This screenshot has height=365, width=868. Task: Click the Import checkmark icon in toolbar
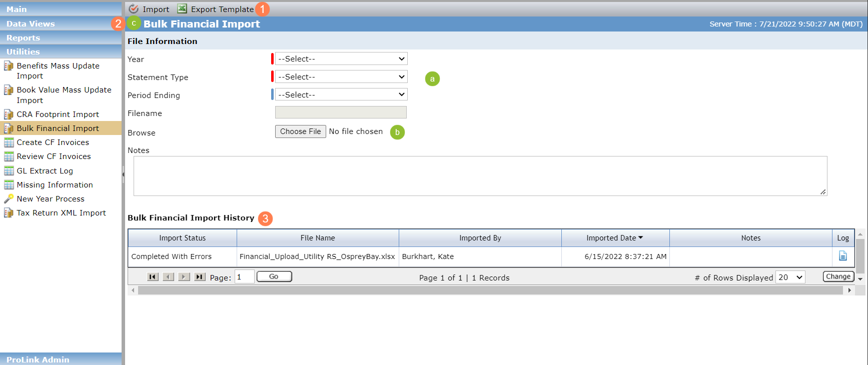pyautogui.click(x=134, y=8)
